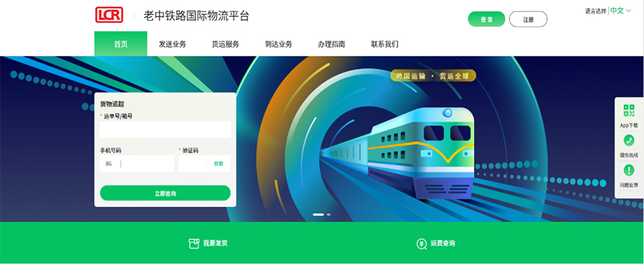Viewport: 644px width, 264px height.
Task: Go to the 首页 tab
Action: point(121,44)
